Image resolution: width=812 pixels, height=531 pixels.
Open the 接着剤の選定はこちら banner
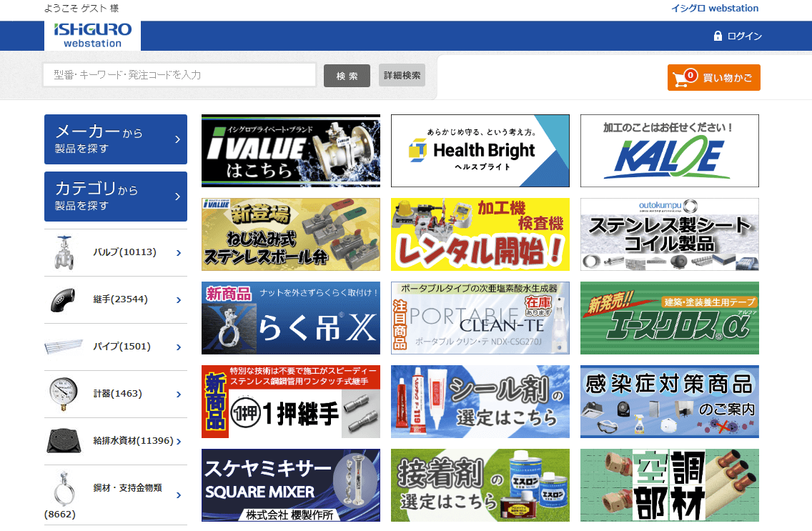coord(480,485)
